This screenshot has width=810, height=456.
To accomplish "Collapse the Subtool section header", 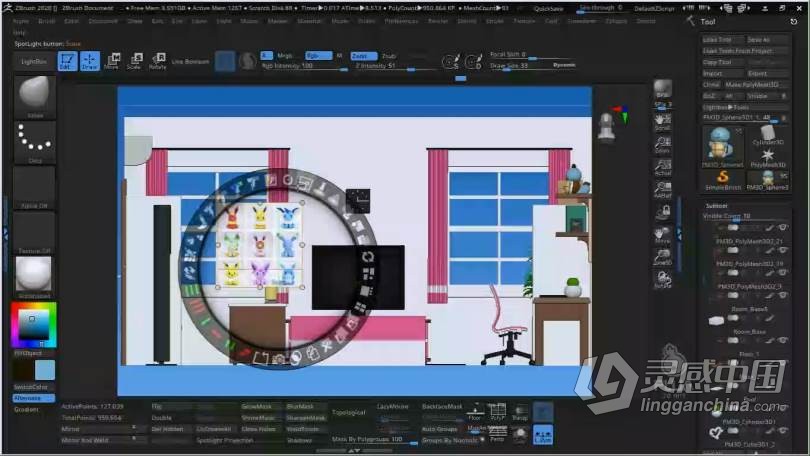I will (x=717, y=206).
